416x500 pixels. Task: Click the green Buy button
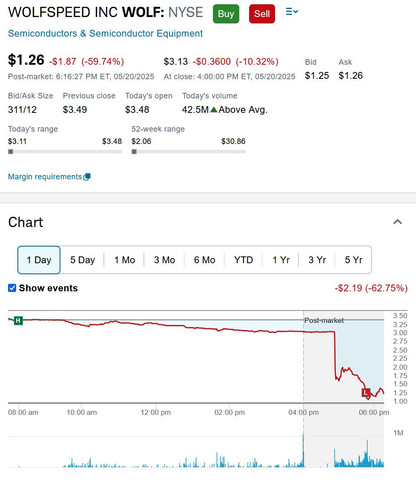[226, 14]
